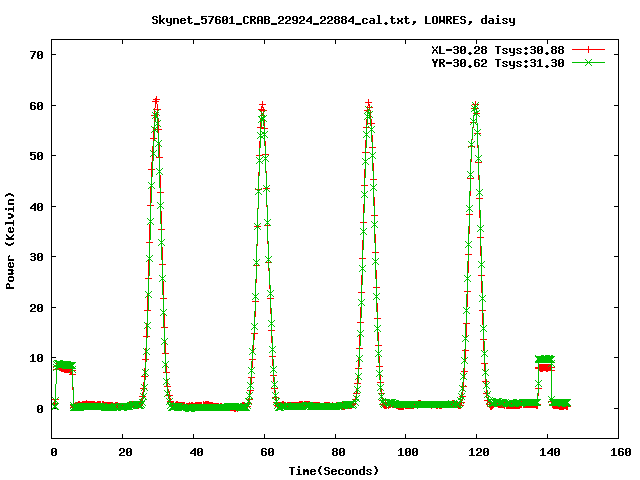Click the 10 tick label on the y-axis

(x=36, y=358)
